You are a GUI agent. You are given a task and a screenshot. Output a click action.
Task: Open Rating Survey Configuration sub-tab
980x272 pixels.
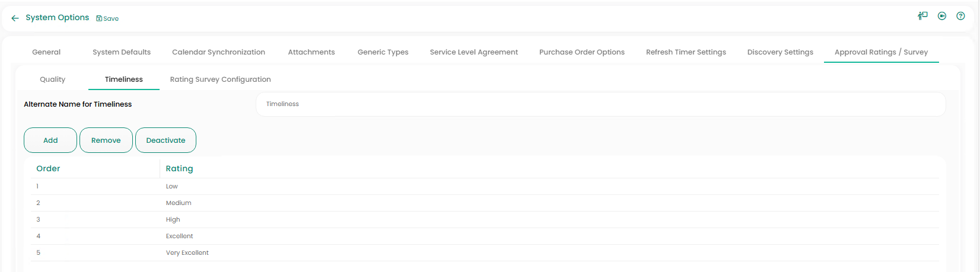coord(220,79)
